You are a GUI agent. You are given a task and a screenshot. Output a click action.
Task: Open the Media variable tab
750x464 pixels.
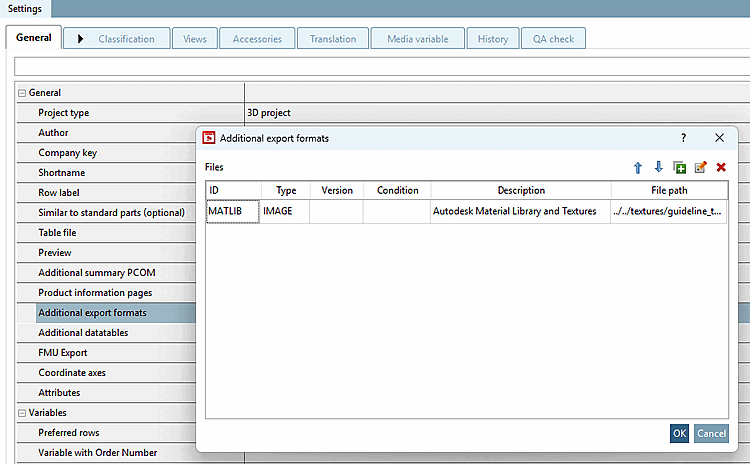(418, 39)
